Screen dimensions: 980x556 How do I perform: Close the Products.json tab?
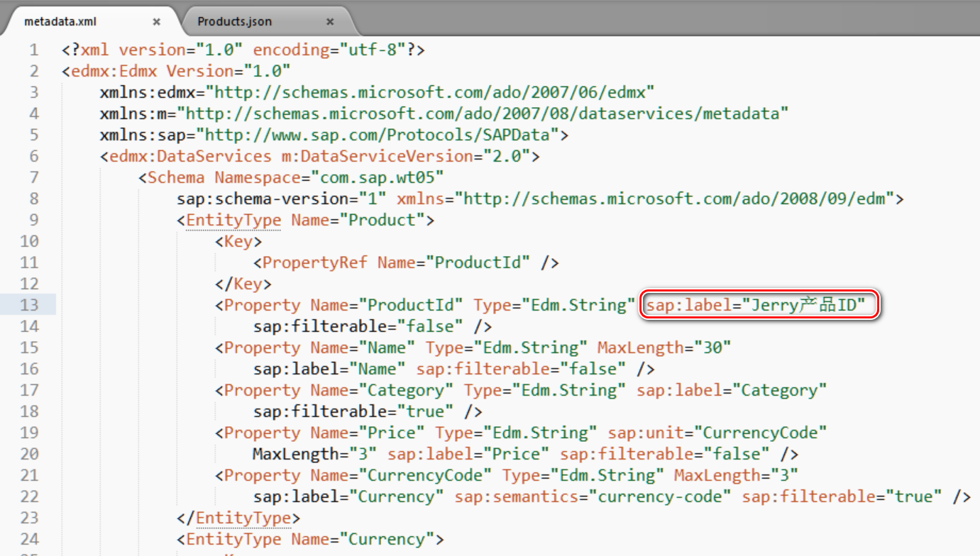330,22
